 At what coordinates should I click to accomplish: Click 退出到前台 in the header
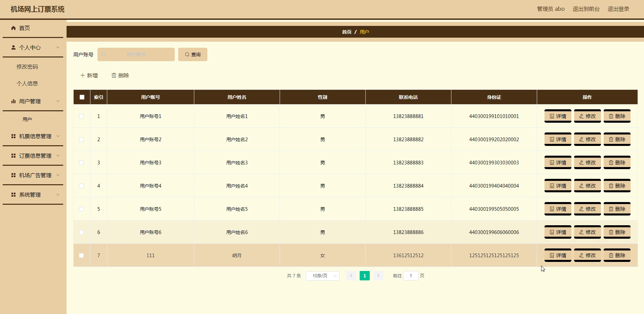(x=586, y=9)
